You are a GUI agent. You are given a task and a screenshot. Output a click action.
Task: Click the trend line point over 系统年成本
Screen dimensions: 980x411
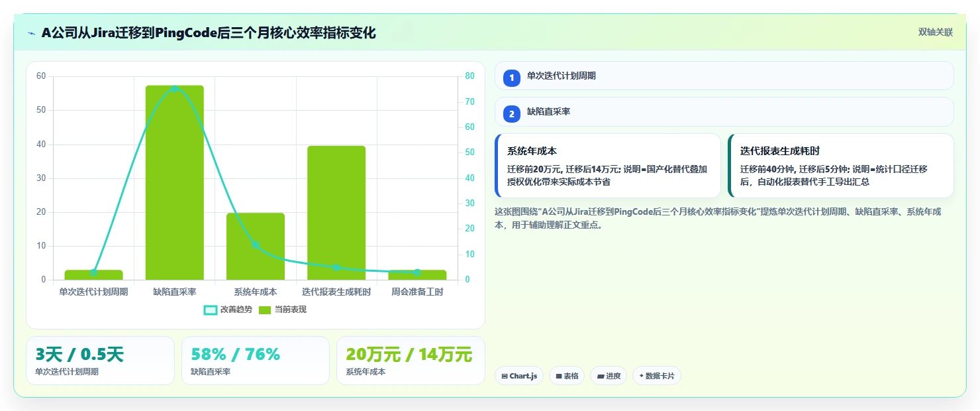256,245
